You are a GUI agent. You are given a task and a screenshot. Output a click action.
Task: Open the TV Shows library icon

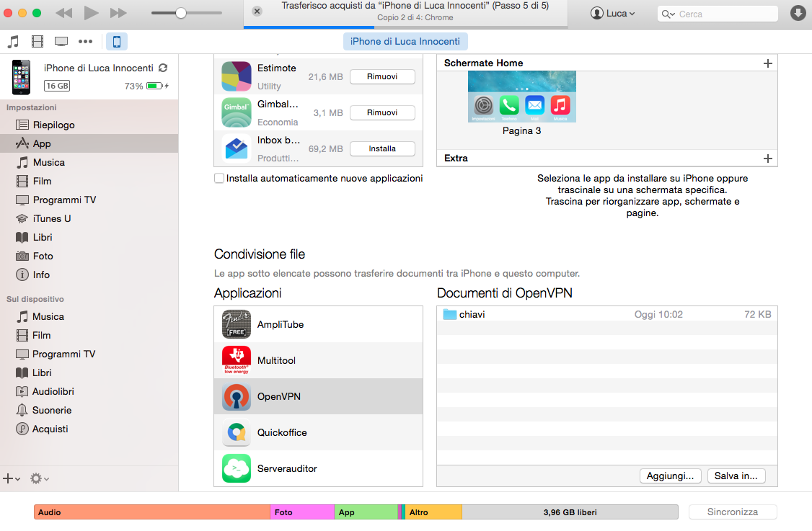(61, 41)
